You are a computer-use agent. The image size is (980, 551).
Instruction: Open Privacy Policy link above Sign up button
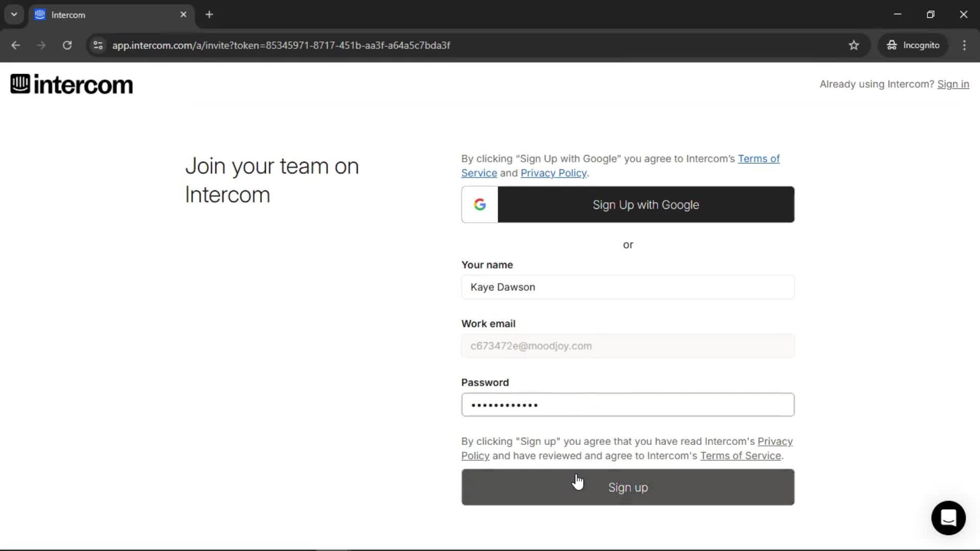coord(775,441)
